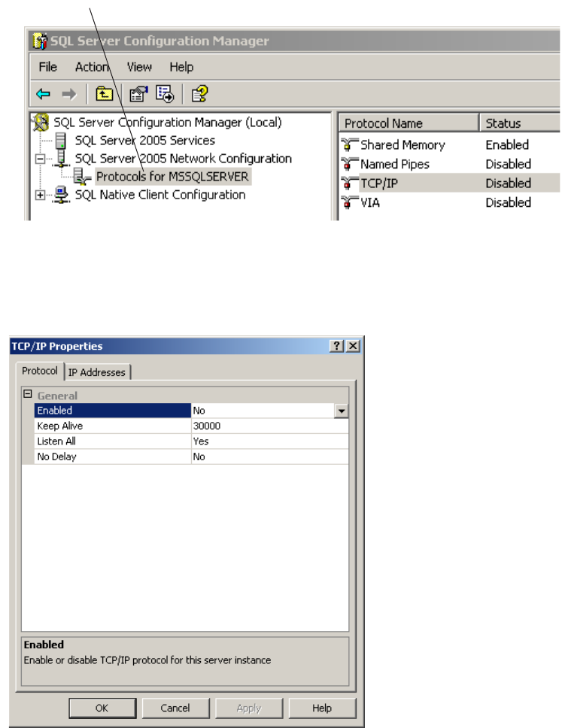This screenshot has width=562, height=728.
Task: Click the Apply button
Action: pyautogui.click(x=248, y=708)
